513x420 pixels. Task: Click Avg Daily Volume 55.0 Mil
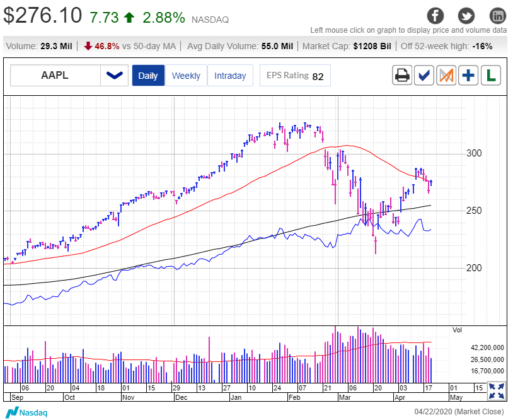point(240,46)
